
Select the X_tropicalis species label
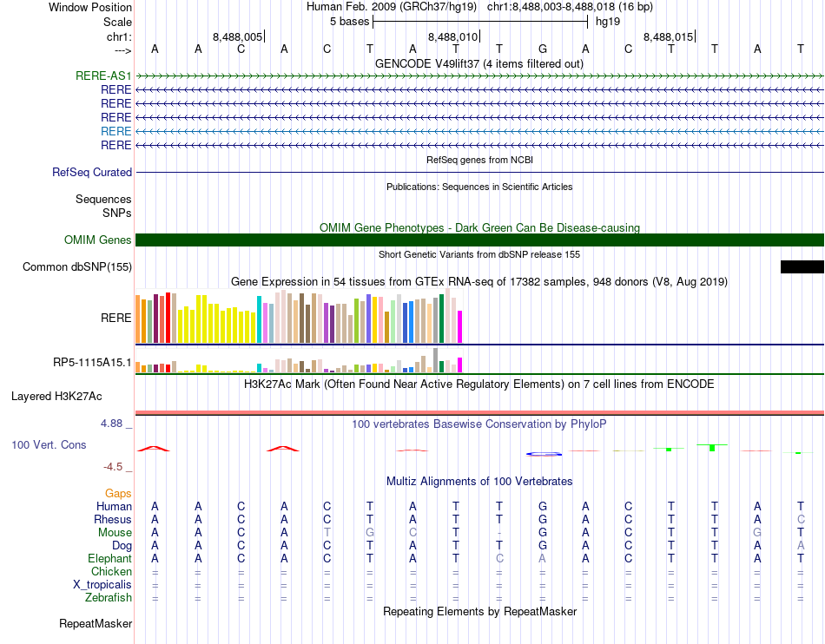click(102, 585)
